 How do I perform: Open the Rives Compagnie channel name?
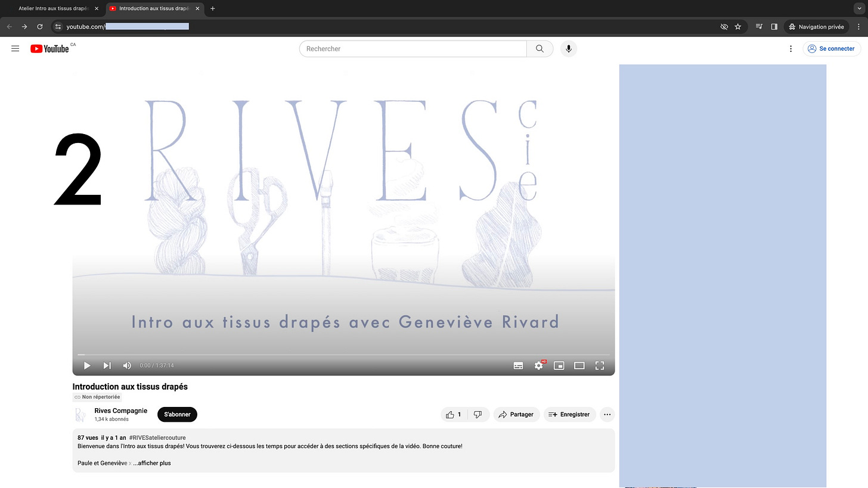(121, 411)
